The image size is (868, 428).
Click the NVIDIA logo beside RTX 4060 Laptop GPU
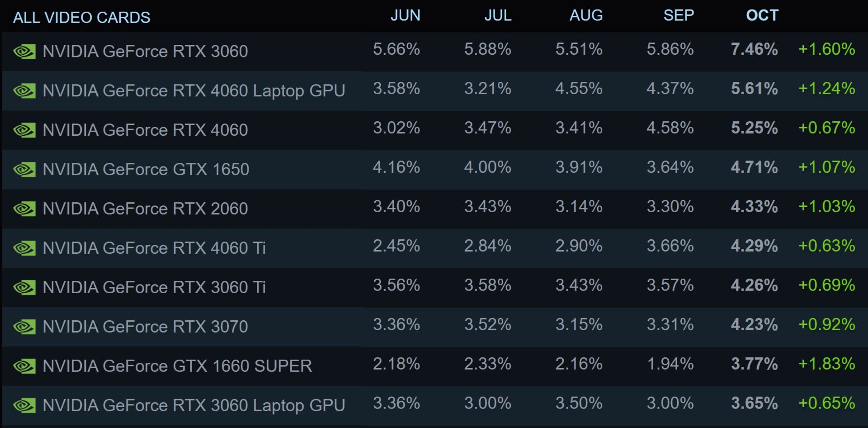(24, 91)
